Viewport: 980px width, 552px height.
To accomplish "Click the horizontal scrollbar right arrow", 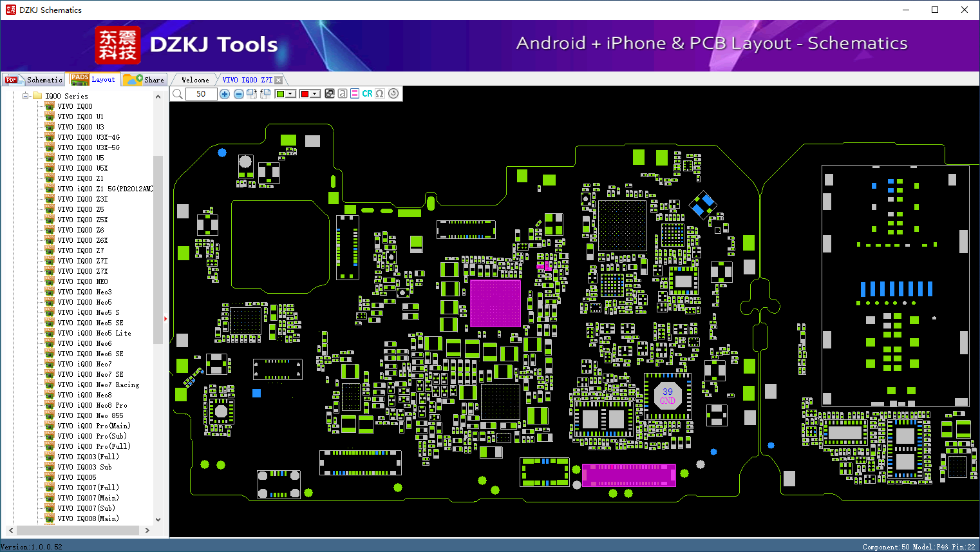I will click(147, 530).
